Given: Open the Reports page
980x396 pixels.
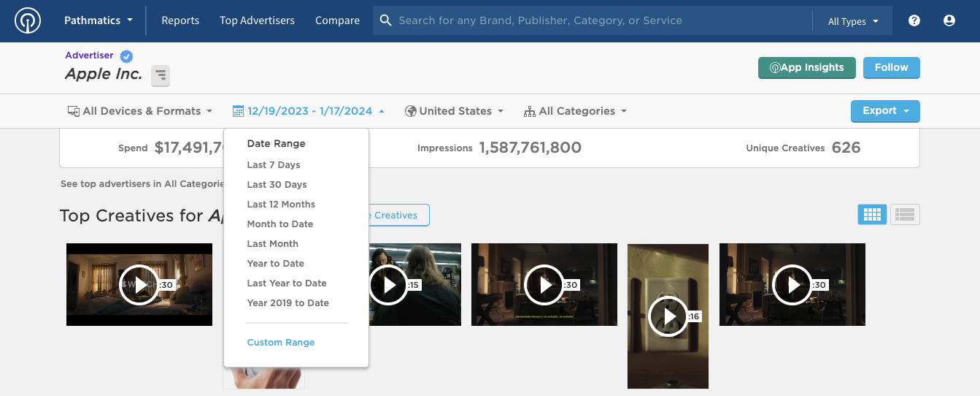Looking at the screenshot, I should (x=180, y=20).
